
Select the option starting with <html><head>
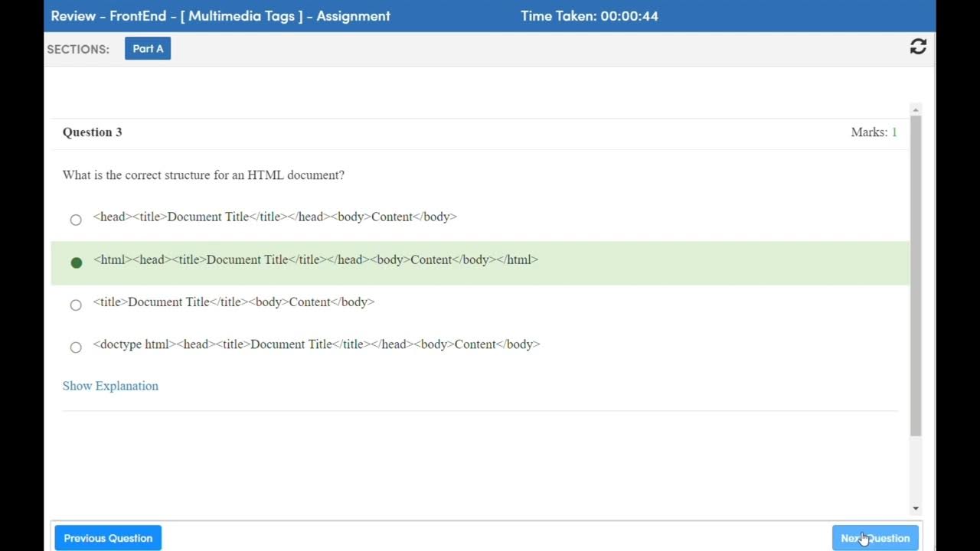click(x=76, y=262)
